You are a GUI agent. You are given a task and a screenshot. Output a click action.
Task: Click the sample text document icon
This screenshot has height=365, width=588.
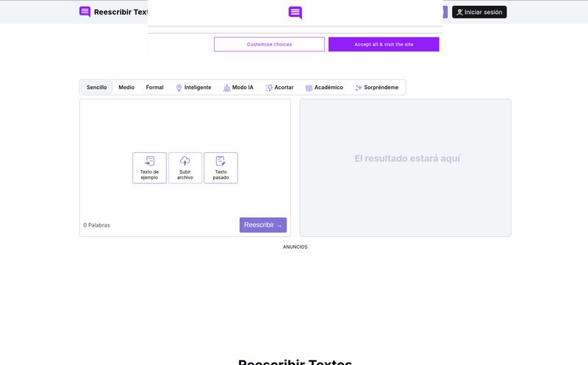click(x=149, y=160)
